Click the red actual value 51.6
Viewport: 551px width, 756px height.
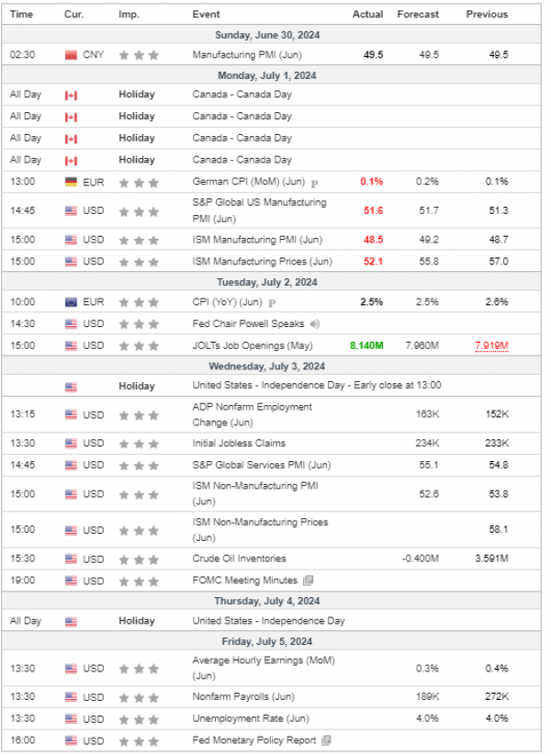pos(374,210)
